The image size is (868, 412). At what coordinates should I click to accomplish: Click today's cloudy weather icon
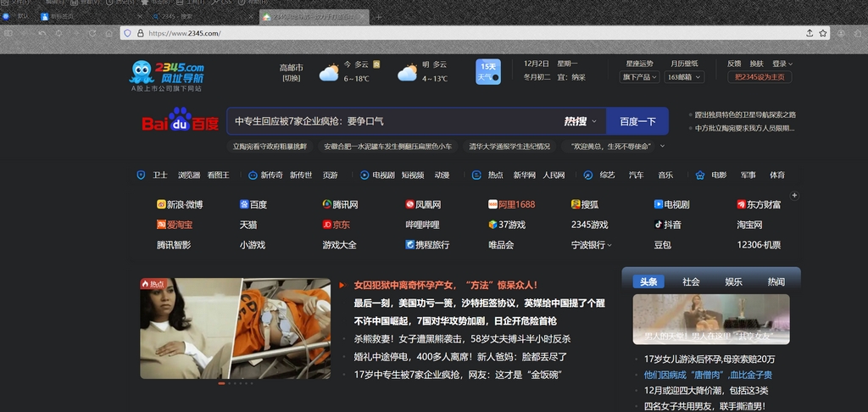click(x=329, y=73)
